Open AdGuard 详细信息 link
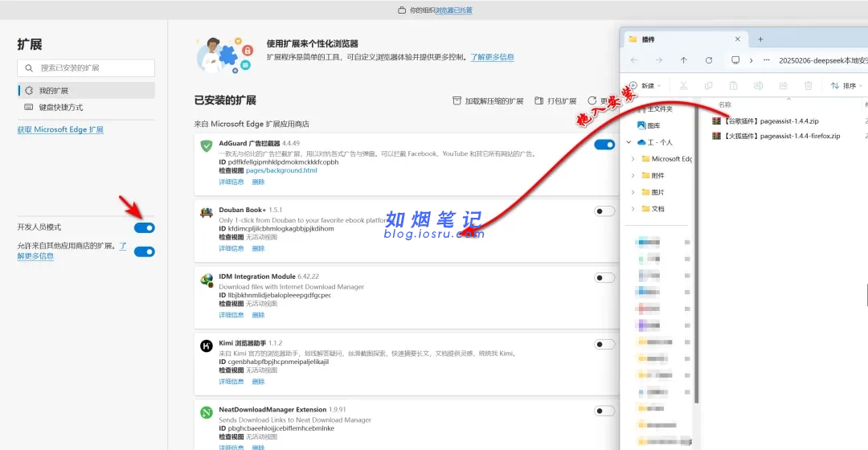868x450 pixels. (231, 182)
